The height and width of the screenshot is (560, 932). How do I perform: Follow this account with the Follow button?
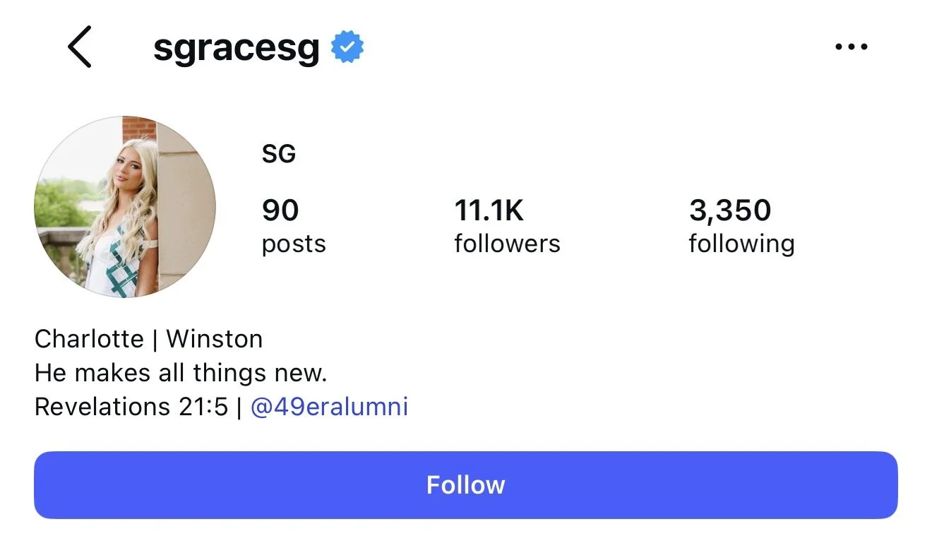(x=466, y=485)
